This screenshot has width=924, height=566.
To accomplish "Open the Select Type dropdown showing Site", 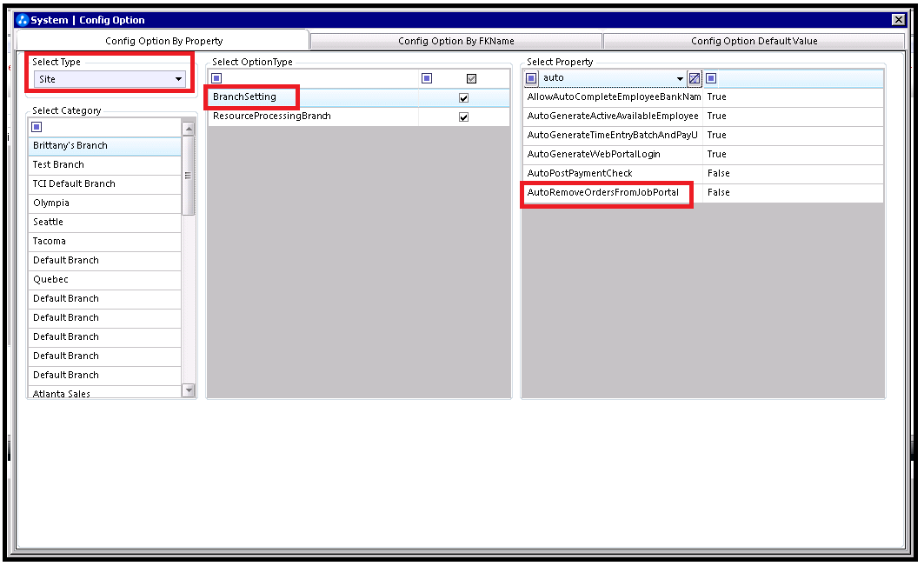I will [110, 79].
